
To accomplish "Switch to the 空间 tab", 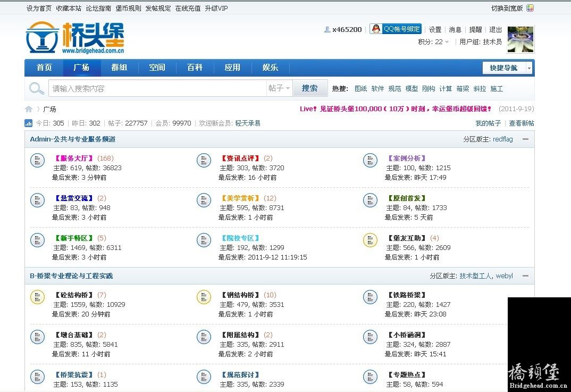I will click(157, 68).
